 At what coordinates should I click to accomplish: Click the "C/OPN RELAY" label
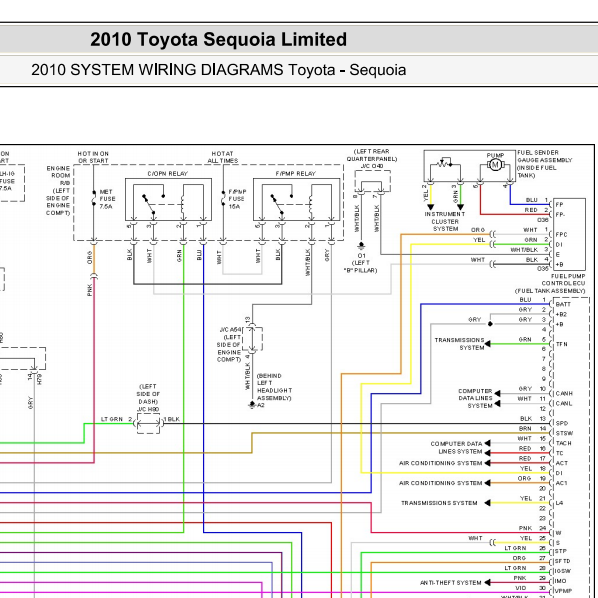pyautogui.click(x=168, y=174)
